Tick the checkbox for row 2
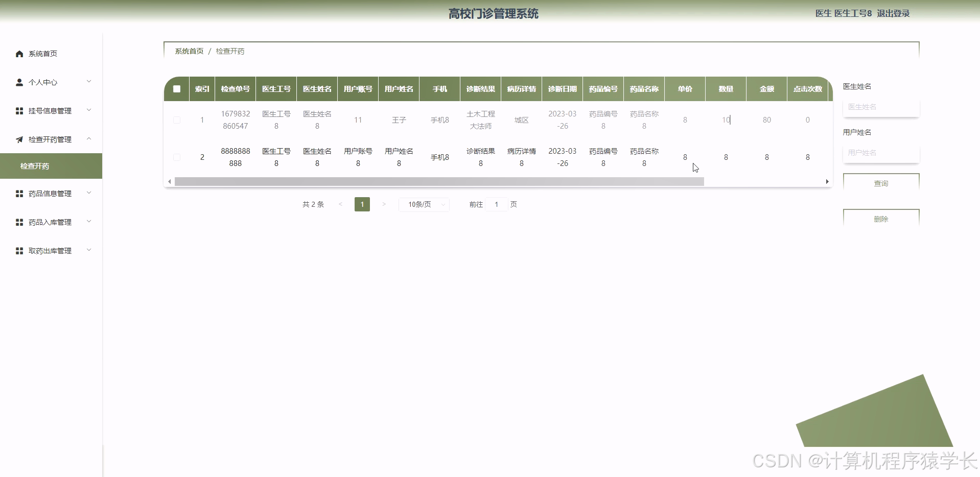The image size is (980, 477). coord(177,157)
